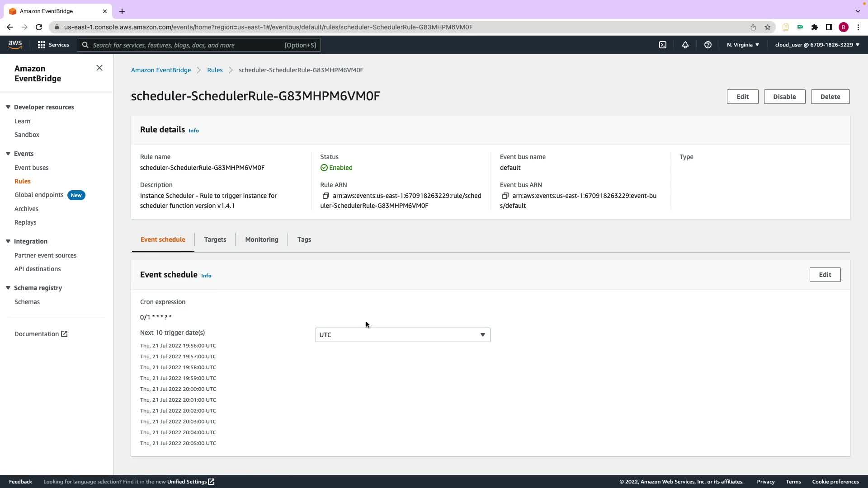The height and width of the screenshot is (488, 868).
Task: Open the N. Virginia region selector
Action: (743, 45)
